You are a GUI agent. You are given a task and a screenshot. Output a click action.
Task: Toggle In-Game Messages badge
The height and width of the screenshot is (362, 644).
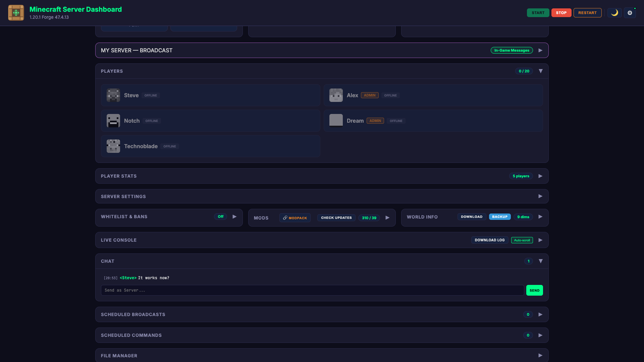pyautogui.click(x=512, y=50)
